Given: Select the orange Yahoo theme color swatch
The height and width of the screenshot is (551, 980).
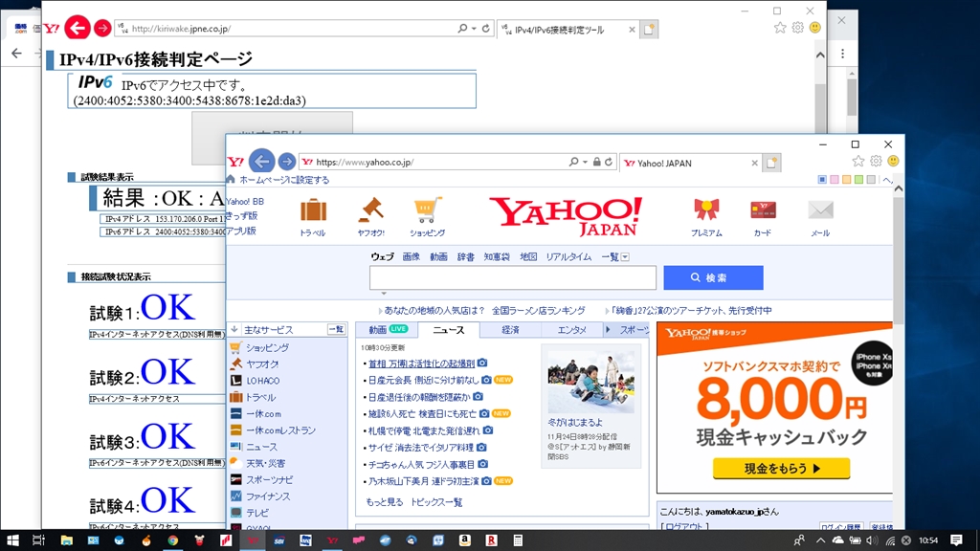Looking at the screenshot, I should (846, 180).
